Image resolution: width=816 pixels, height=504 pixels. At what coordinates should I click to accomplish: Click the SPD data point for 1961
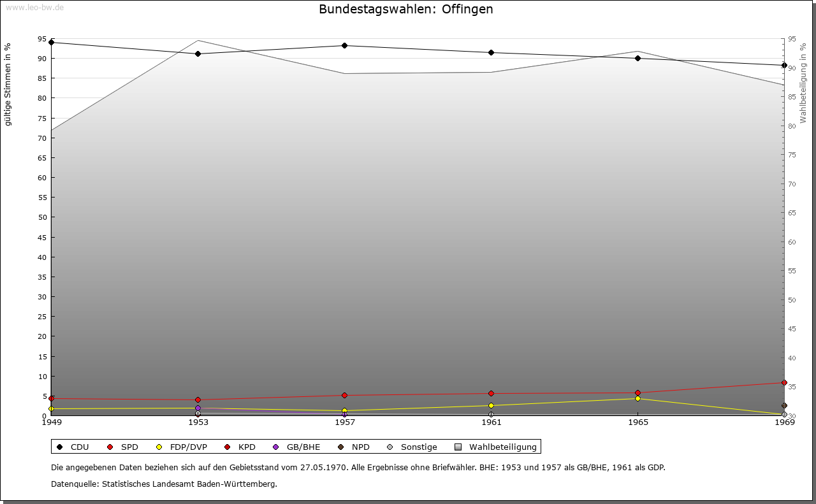click(491, 394)
